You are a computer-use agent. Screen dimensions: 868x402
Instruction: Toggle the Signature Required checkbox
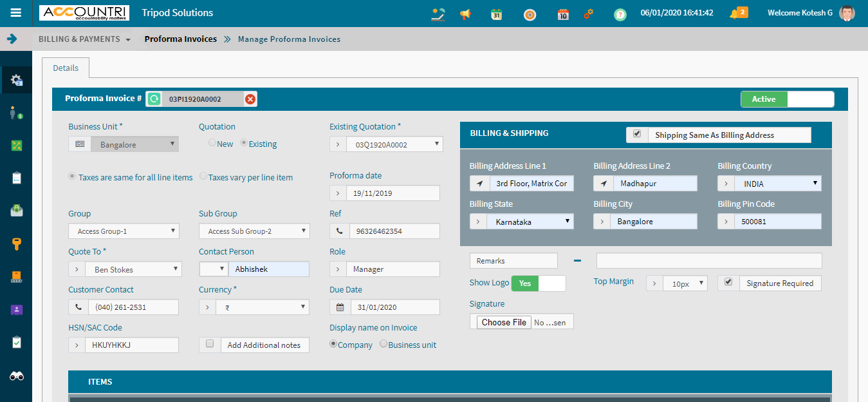(x=728, y=282)
